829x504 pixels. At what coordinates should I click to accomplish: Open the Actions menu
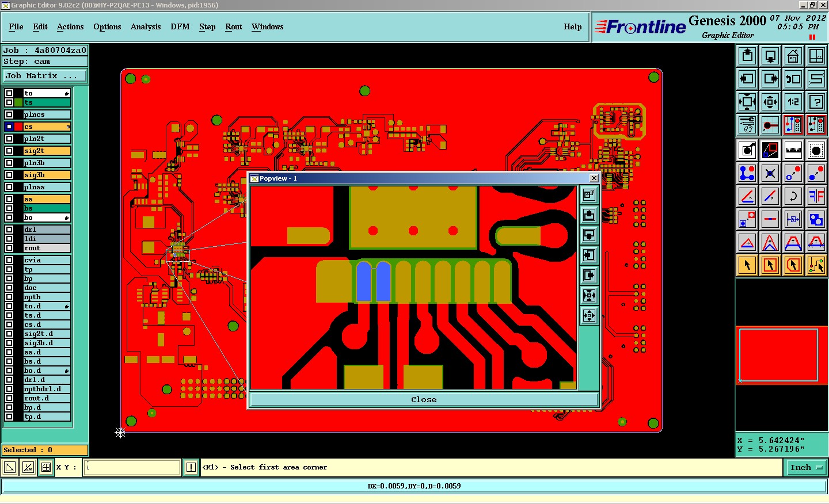pyautogui.click(x=70, y=26)
